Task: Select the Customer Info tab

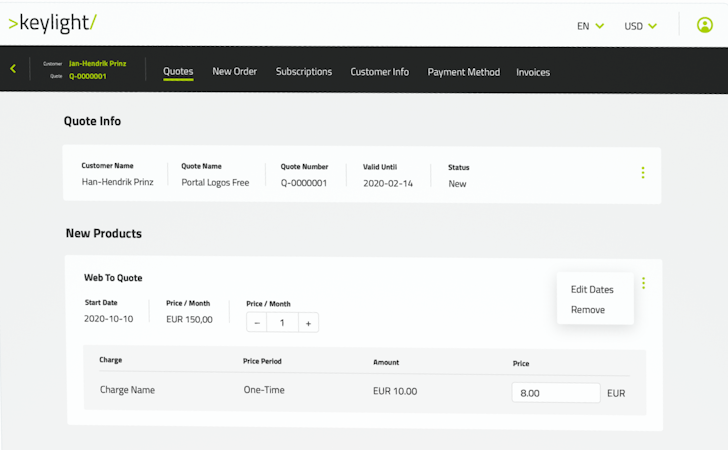Action: tap(379, 72)
